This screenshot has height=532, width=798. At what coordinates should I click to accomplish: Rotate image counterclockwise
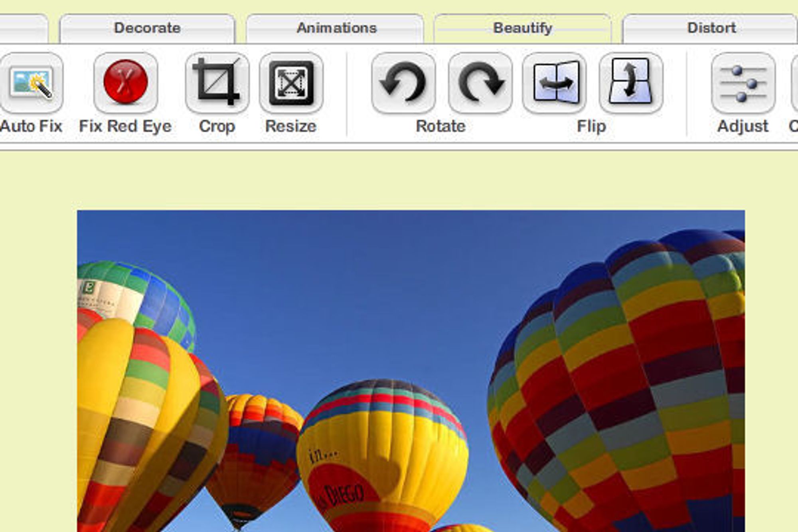(403, 83)
